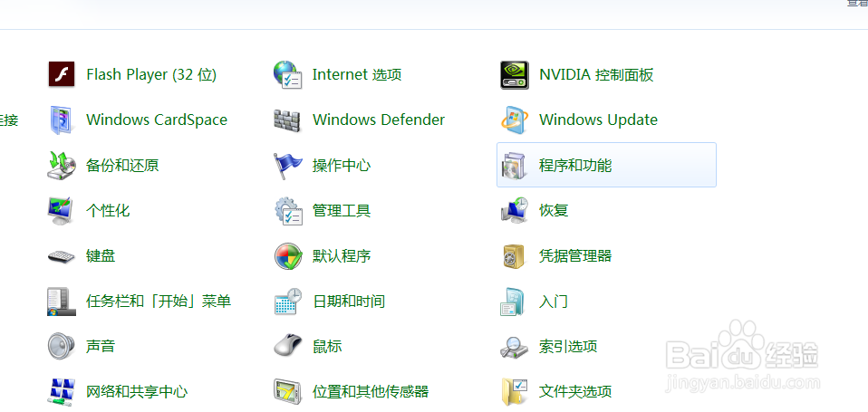Screen dimensions: 868x412
Task: Click the 管理工具 gear icon
Action: 288,211
